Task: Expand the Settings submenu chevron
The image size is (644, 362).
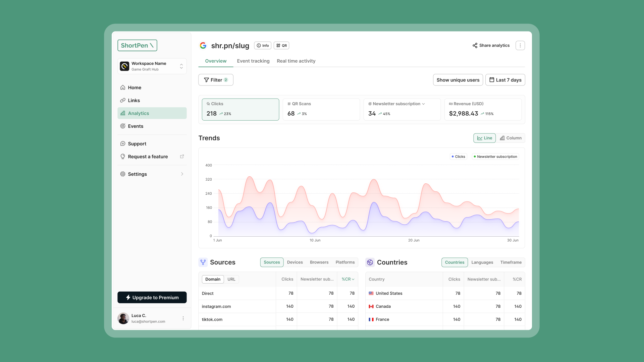Action: click(x=182, y=174)
